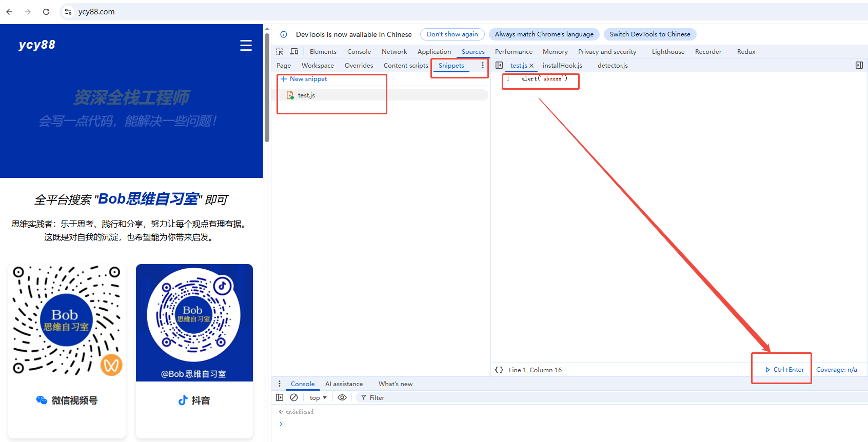Click the clear console icon
The height and width of the screenshot is (442, 868).
[294, 397]
